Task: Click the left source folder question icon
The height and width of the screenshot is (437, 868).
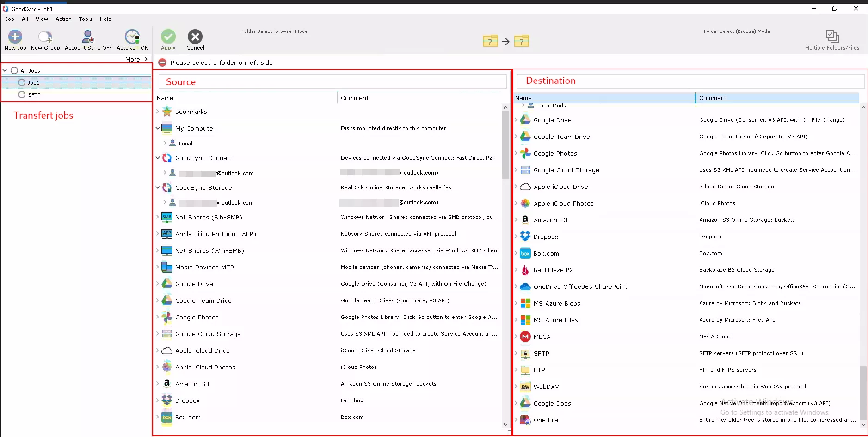Action: pyautogui.click(x=490, y=41)
